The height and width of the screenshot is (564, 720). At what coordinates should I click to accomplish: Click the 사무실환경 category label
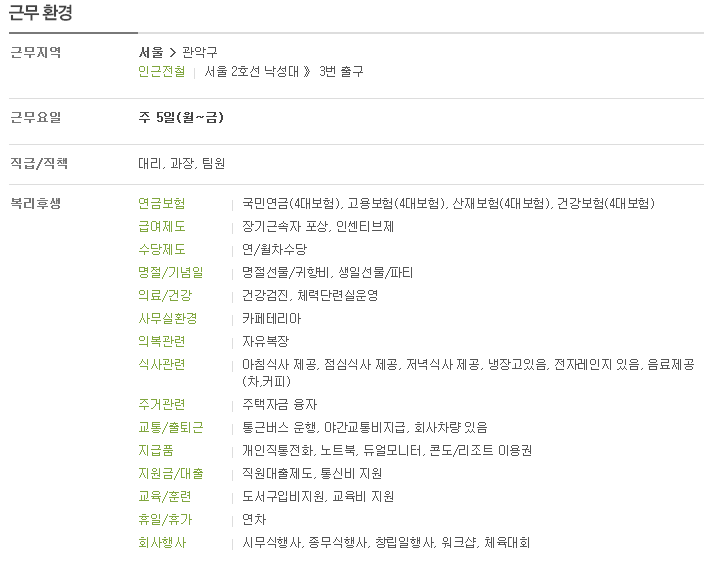(167, 319)
